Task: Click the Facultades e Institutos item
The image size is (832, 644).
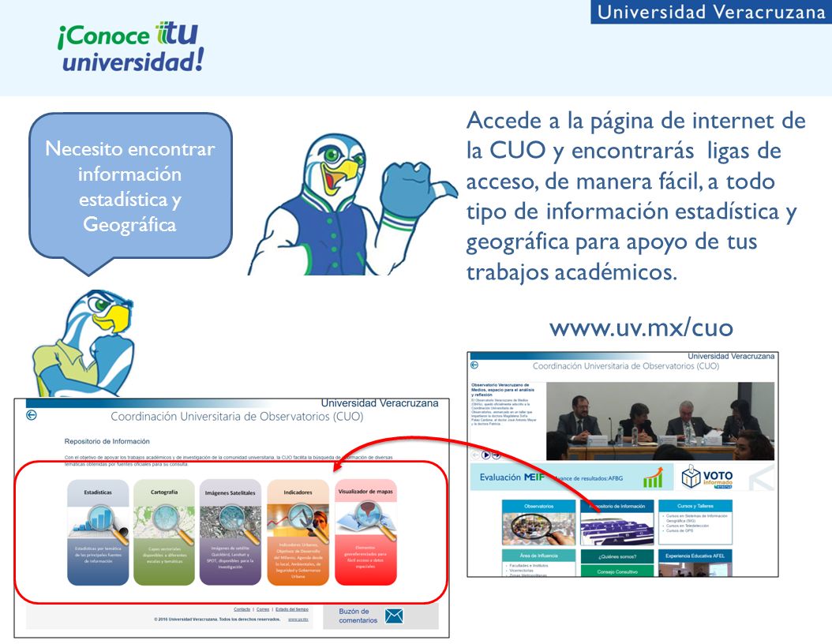Action: point(529,566)
